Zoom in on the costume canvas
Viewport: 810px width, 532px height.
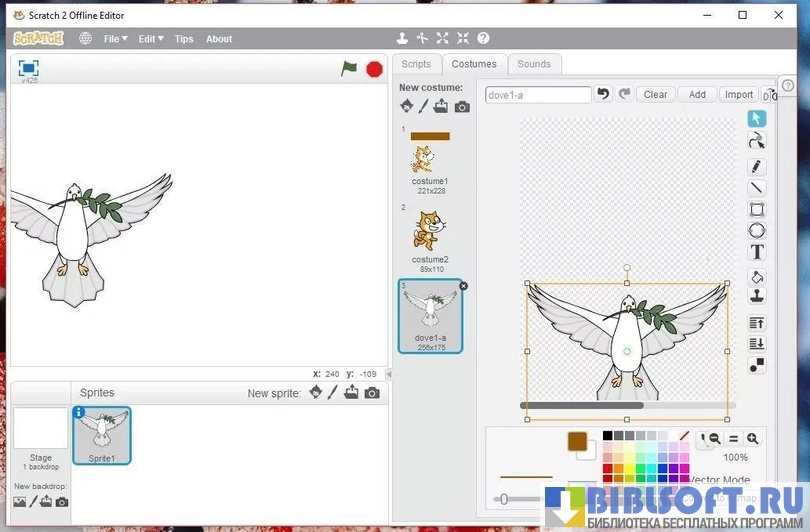[x=752, y=439]
